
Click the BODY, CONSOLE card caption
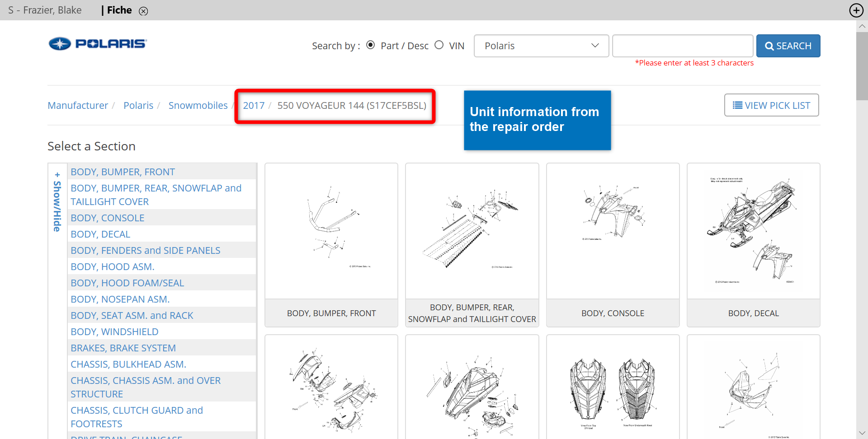[x=613, y=313]
